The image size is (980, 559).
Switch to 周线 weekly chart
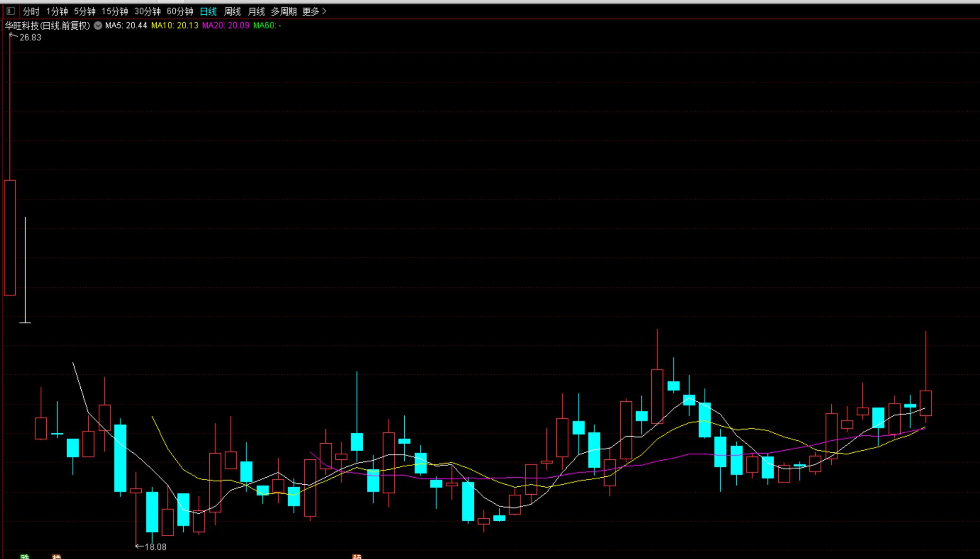tap(232, 11)
